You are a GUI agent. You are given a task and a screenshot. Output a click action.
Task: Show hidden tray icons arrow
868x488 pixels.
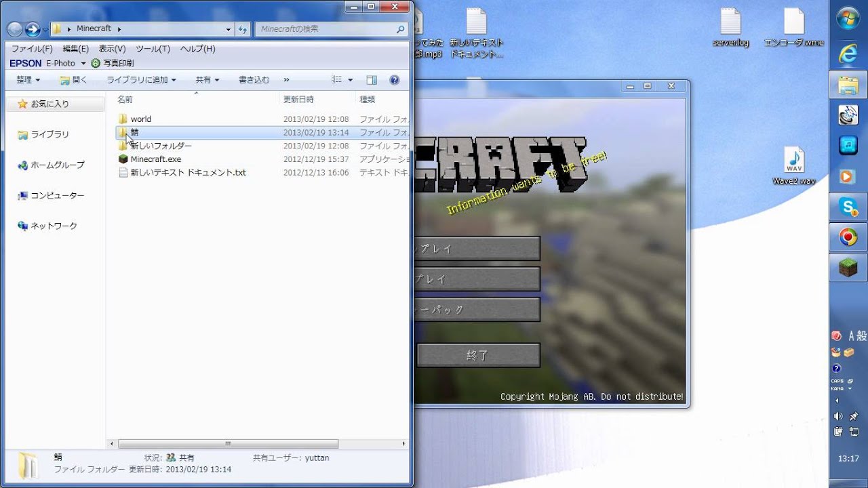pos(837,401)
